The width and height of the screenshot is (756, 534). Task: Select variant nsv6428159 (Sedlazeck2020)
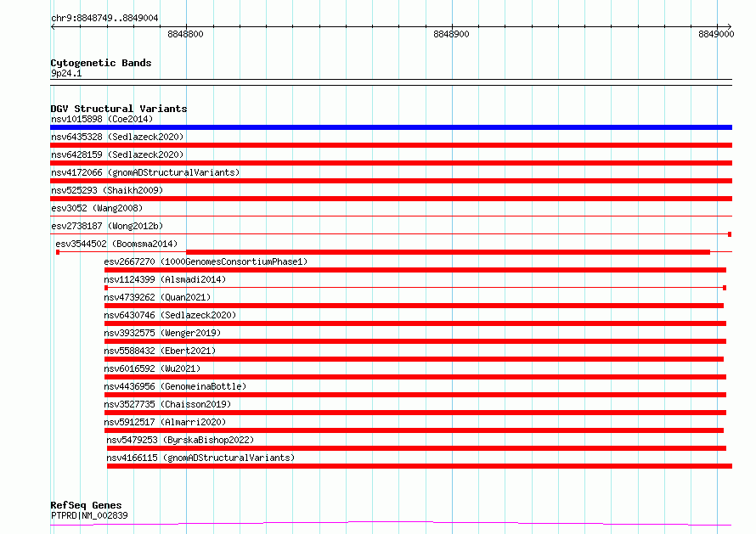[117, 155]
